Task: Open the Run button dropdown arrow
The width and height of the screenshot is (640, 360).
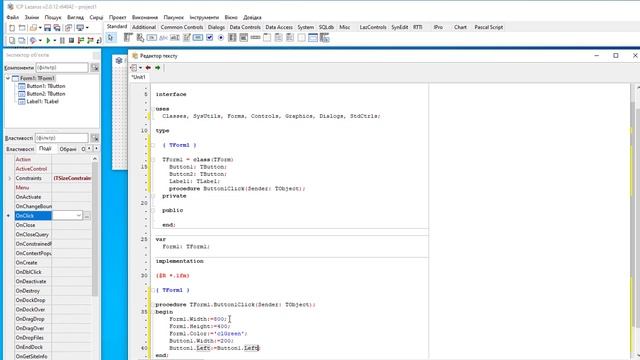Action: pyautogui.click(x=54, y=40)
